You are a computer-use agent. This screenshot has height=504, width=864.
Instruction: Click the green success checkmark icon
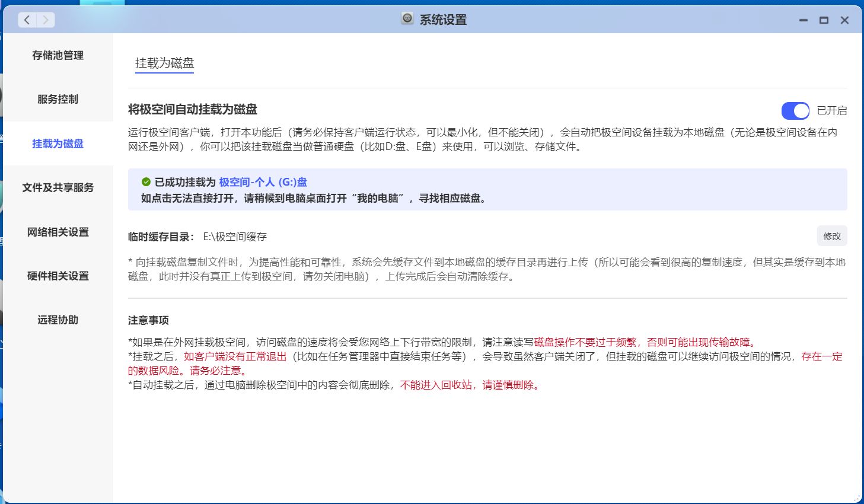pyautogui.click(x=146, y=182)
